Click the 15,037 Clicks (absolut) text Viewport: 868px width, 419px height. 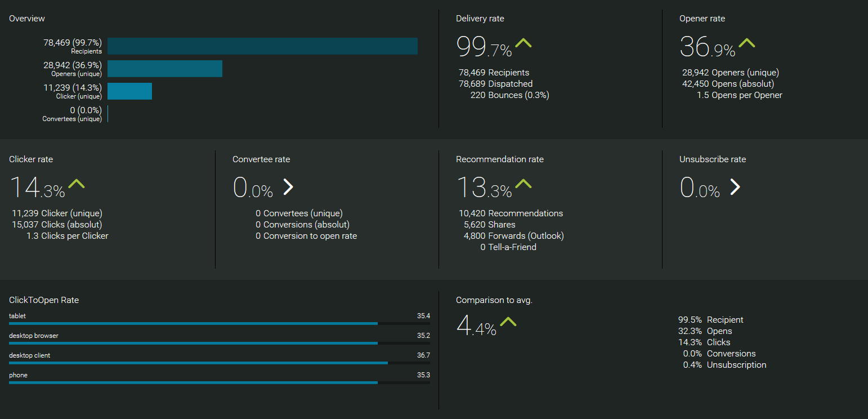click(x=57, y=225)
